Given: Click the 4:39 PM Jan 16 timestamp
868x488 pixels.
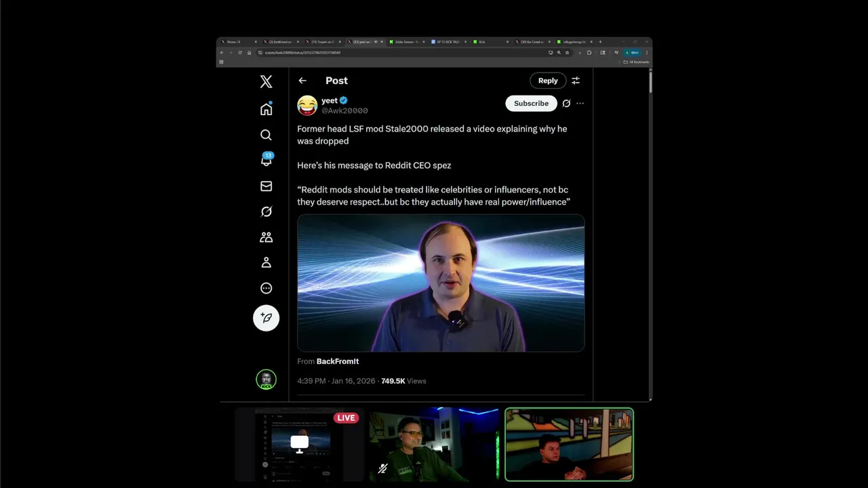Looking at the screenshot, I should pyautogui.click(x=336, y=381).
